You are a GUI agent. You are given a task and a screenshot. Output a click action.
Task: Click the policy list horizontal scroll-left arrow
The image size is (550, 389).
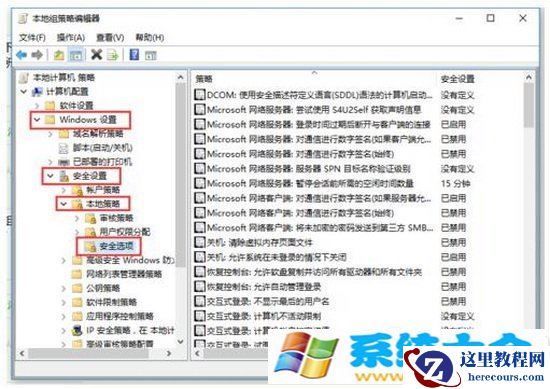click(197, 353)
